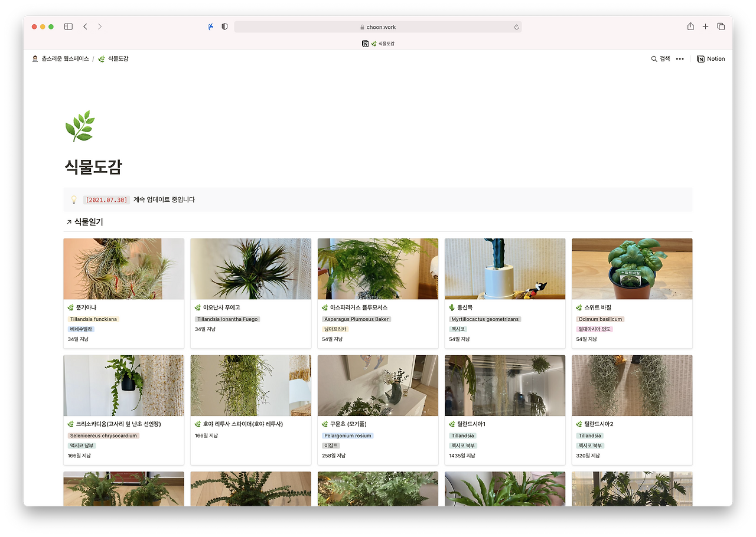Click the Tillandsia Ionantha Fuego tag
The image size is (756, 537).
[227, 319]
